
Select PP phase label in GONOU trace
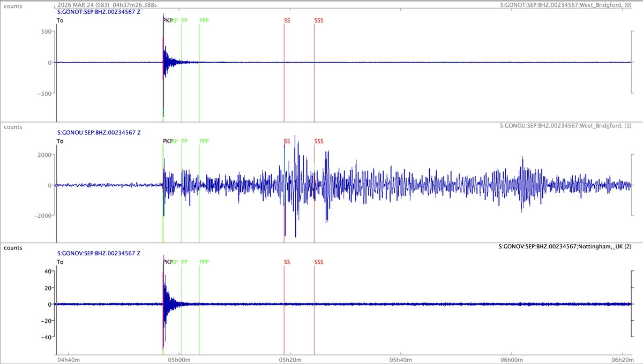tap(185, 141)
